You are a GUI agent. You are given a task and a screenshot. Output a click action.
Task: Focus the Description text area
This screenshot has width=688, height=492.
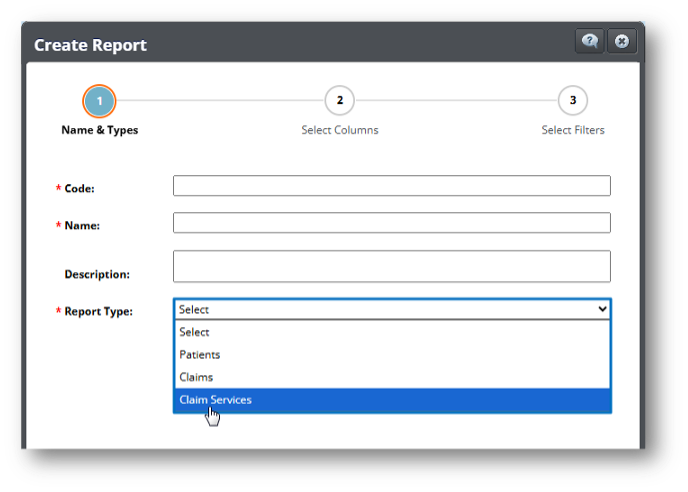pyautogui.click(x=391, y=266)
